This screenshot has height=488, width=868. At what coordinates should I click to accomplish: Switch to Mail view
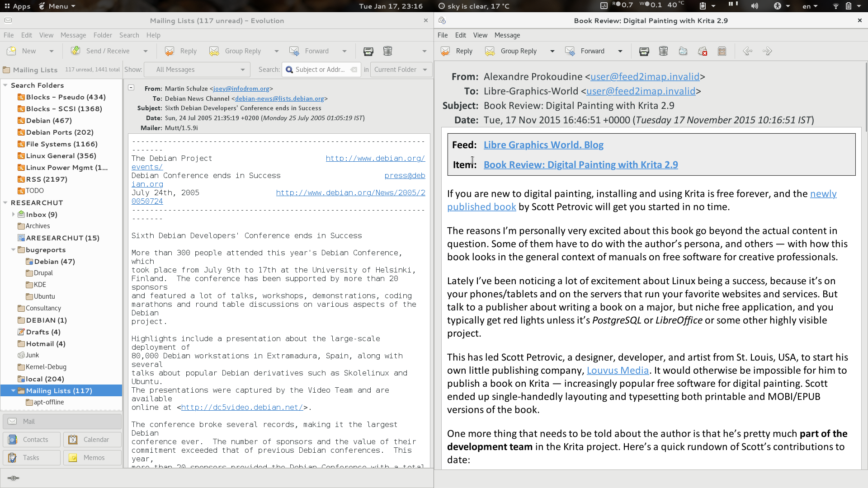62,422
